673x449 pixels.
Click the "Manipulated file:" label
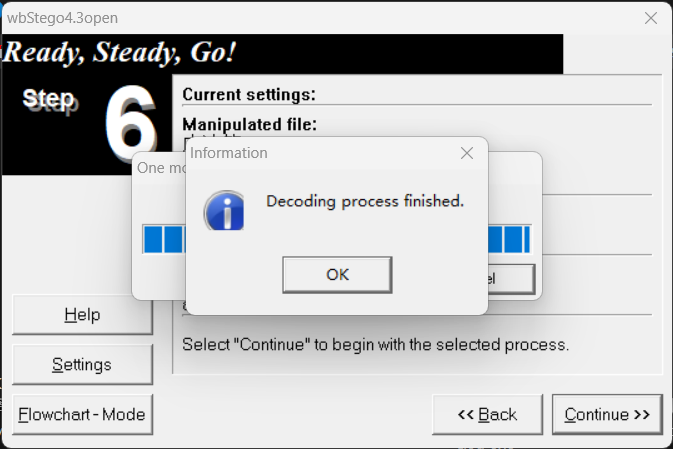pos(249,124)
